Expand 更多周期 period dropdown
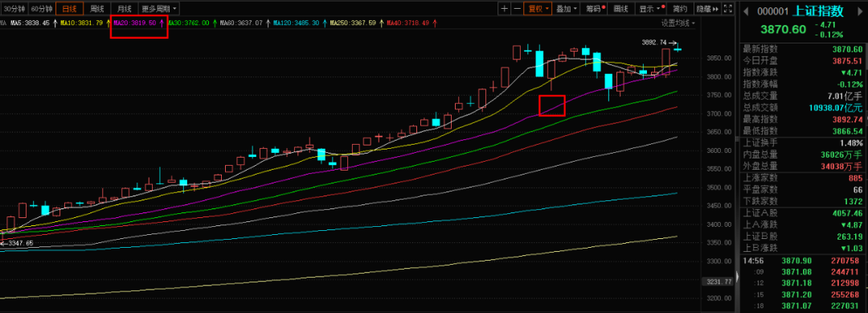Image resolution: width=868 pixels, height=313 pixels. click(x=159, y=9)
